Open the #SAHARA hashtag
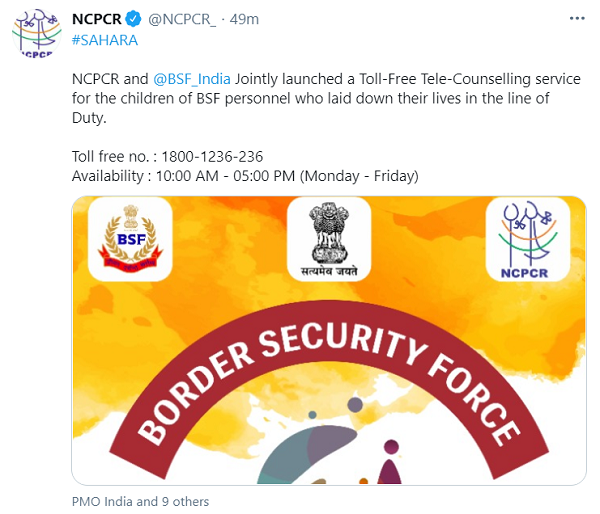 coord(105,40)
